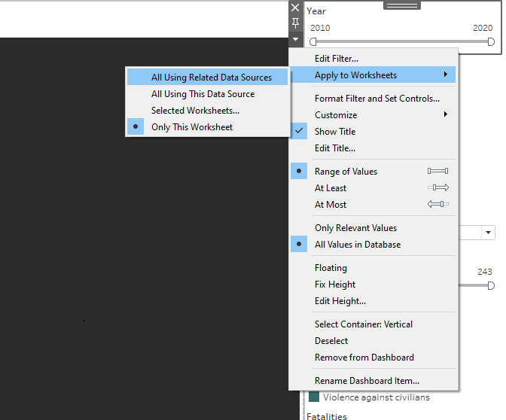
Task: Click the X icon to remove the Year filter
Action: pos(295,8)
